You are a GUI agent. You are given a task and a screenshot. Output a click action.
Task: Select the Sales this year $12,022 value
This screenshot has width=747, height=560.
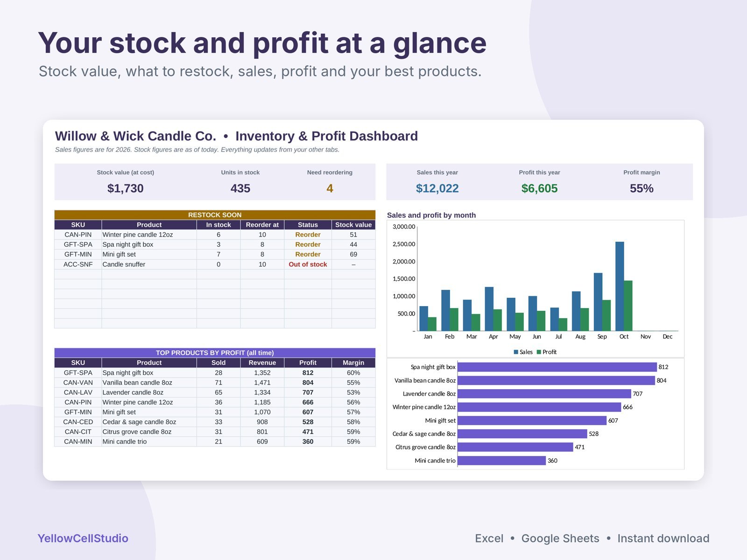[x=437, y=189]
